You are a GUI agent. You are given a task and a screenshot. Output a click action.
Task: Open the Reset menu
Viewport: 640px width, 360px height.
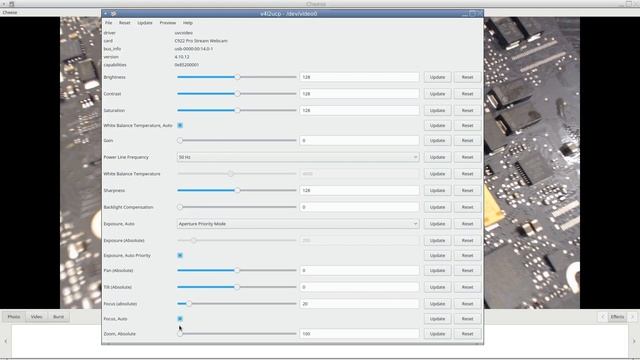tap(124, 23)
